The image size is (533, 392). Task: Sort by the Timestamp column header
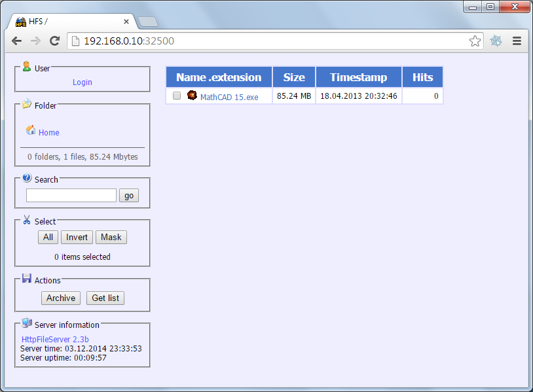(x=359, y=77)
